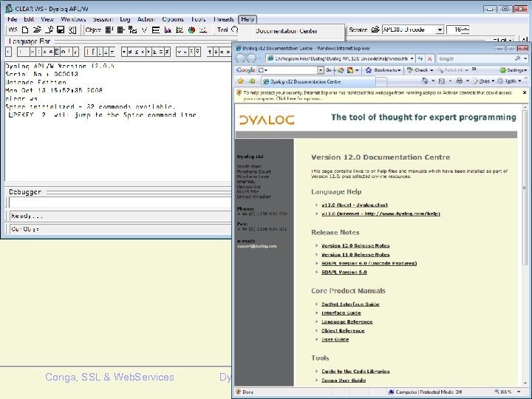This screenshot has height=399, width=532.
Task: Open the APL385 Unicode font dropdown
Action: coord(440,30)
